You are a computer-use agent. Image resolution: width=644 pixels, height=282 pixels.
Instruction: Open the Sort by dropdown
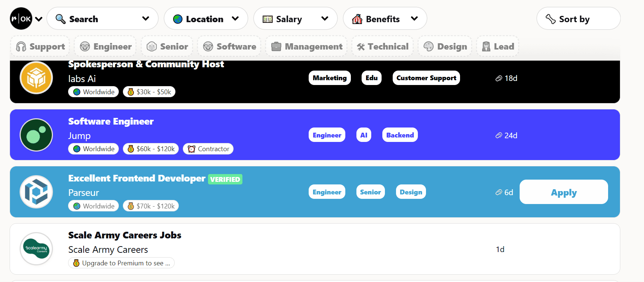578,18
